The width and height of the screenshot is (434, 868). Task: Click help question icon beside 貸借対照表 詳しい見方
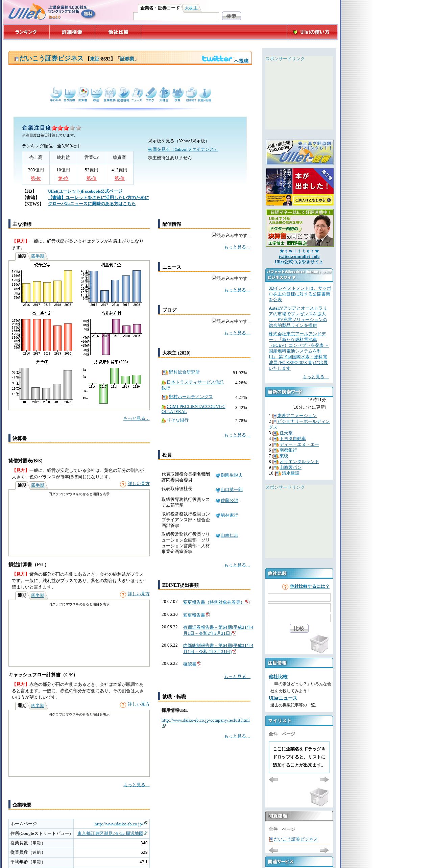click(123, 484)
